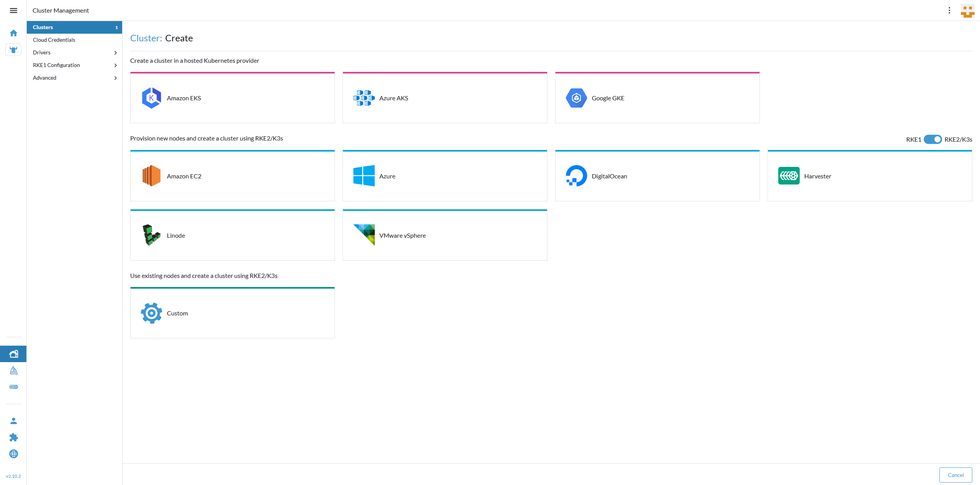Select the VMware vSphere label
This screenshot has width=980, height=485.
click(x=402, y=235)
